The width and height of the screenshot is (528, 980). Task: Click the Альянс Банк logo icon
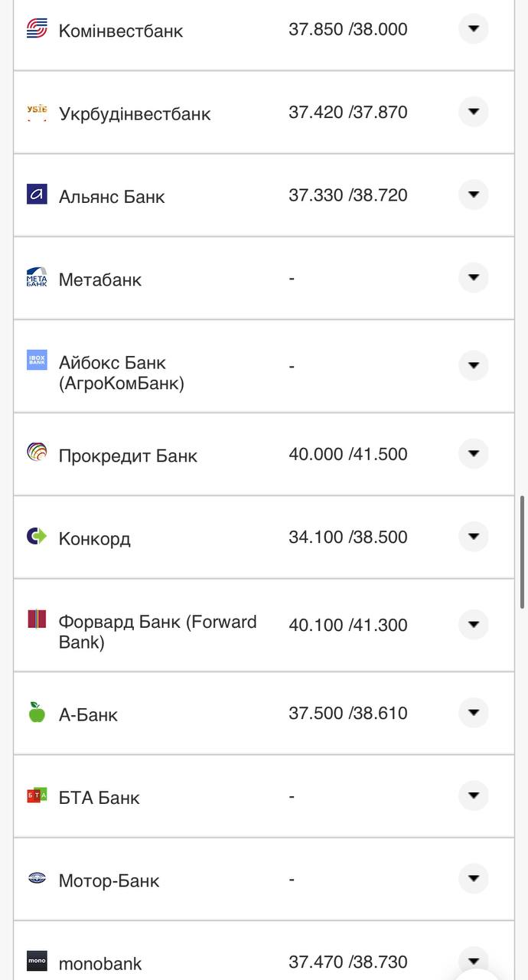pyautogui.click(x=37, y=194)
